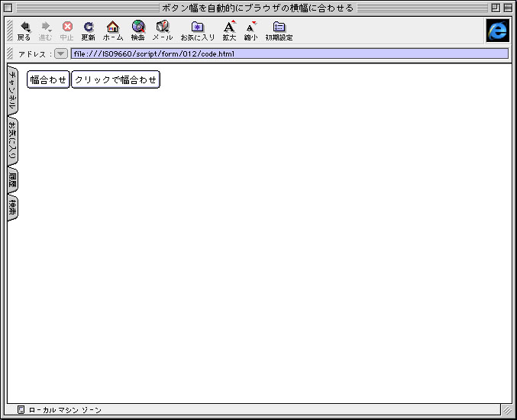The image size is (517, 420).
Task: Toggle the window collapse box in title bar
Action: tap(508, 8)
